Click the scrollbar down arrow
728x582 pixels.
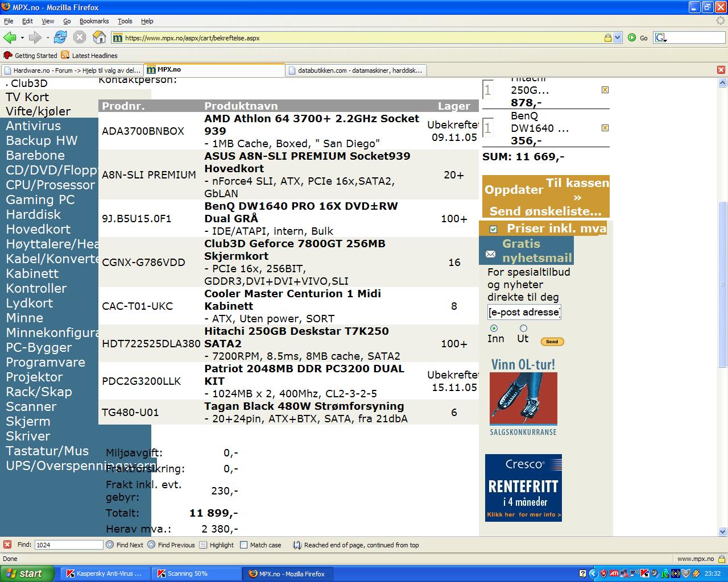pyautogui.click(x=723, y=532)
